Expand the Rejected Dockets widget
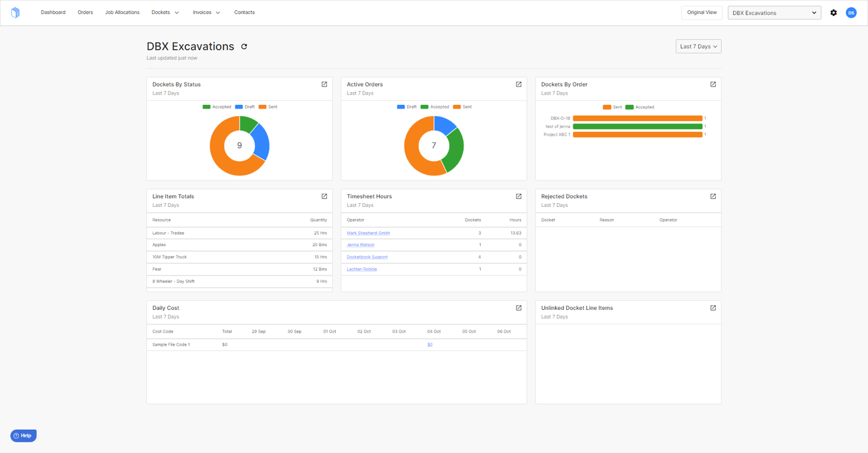Screen dimensions: 868x453 point(713,196)
